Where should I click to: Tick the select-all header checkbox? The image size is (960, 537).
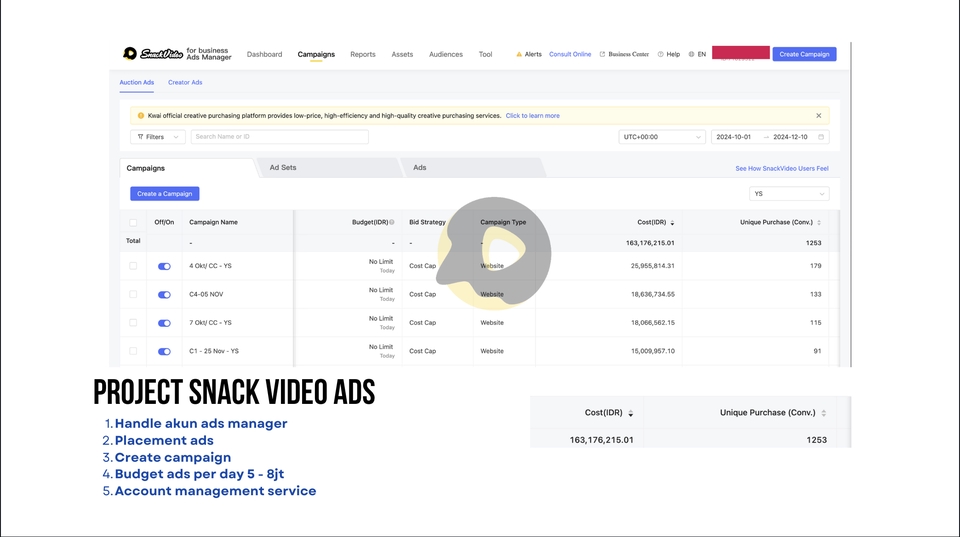(x=133, y=223)
